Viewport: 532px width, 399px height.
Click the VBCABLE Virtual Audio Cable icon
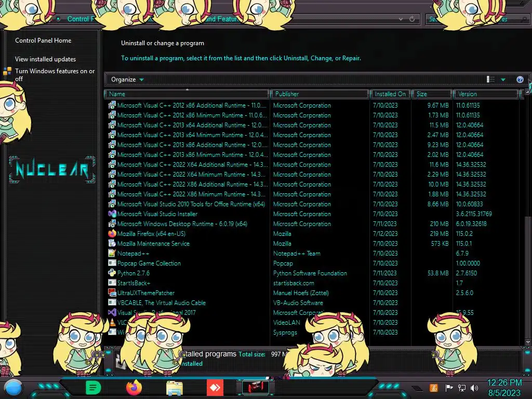pyautogui.click(x=112, y=302)
